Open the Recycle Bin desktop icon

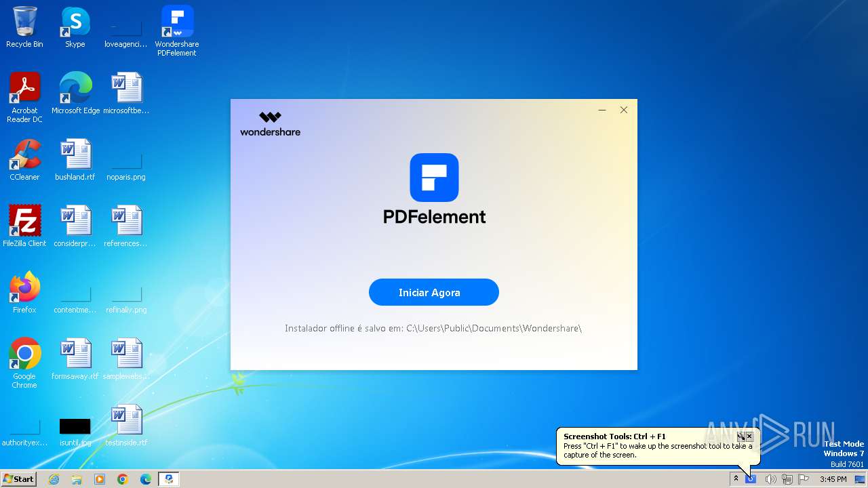(x=24, y=28)
